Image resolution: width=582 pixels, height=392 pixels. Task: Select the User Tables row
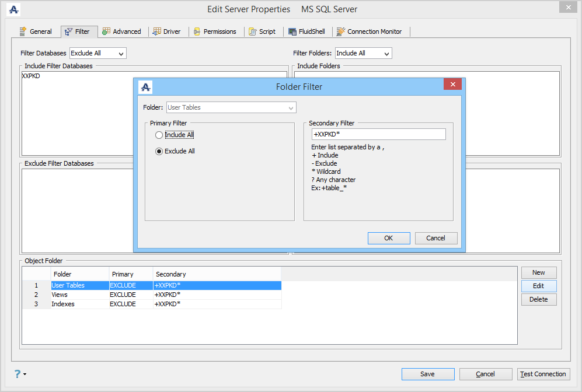coord(151,285)
